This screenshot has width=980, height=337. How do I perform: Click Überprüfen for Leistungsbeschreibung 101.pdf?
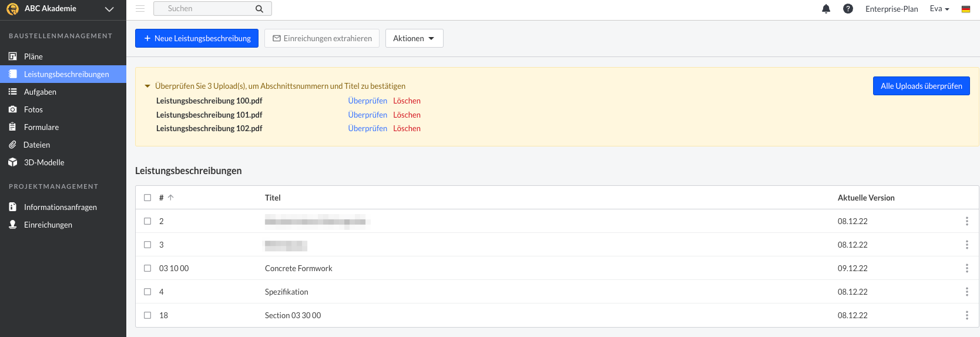click(x=368, y=115)
